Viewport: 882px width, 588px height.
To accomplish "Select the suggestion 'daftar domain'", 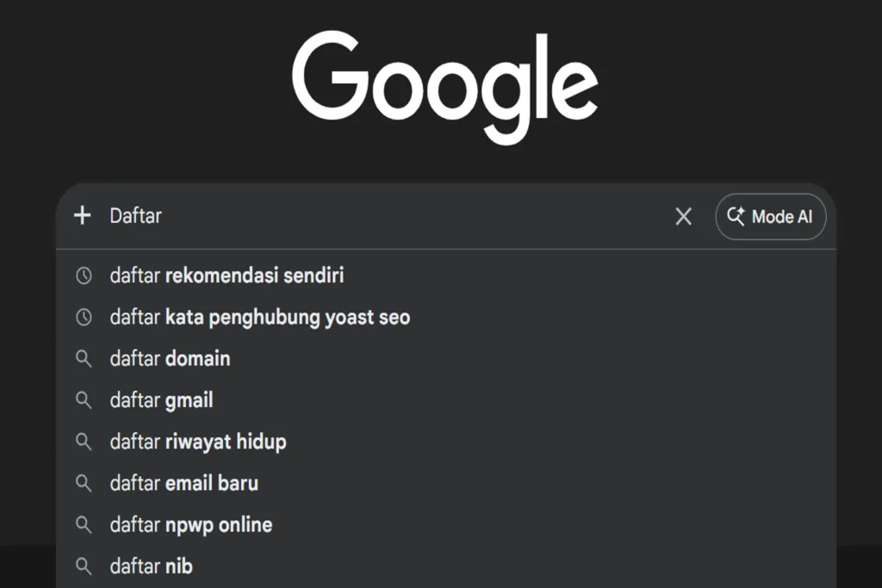I will pos(170,359).
